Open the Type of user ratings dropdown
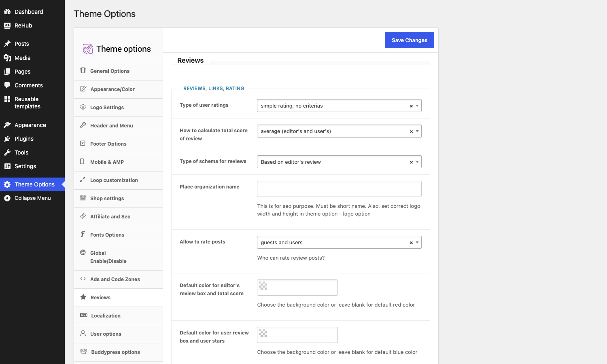The image size is (607, 364). tap(339, 106)
